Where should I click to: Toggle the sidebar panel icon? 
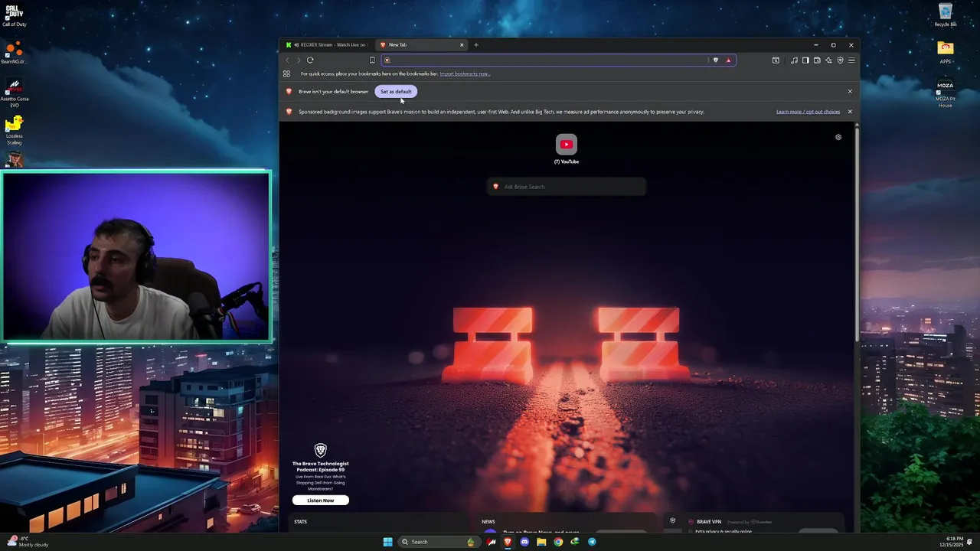point(805,60)
